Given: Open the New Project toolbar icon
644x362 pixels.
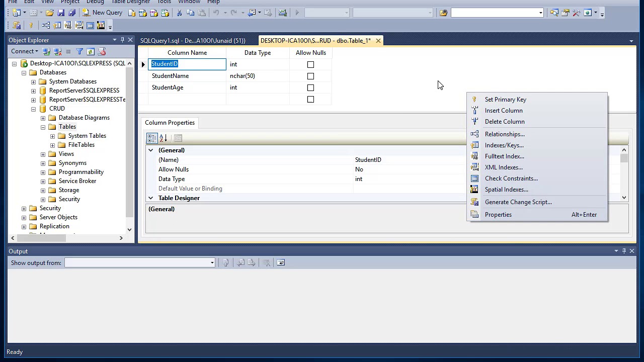Looking at the screenshot, I should (x=17, y=13).
